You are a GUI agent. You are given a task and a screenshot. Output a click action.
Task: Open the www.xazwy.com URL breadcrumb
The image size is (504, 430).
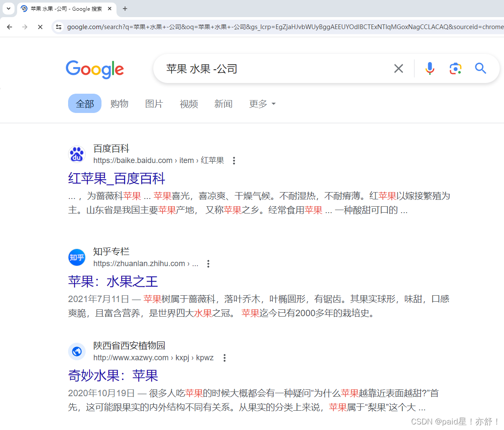[153, 357]
